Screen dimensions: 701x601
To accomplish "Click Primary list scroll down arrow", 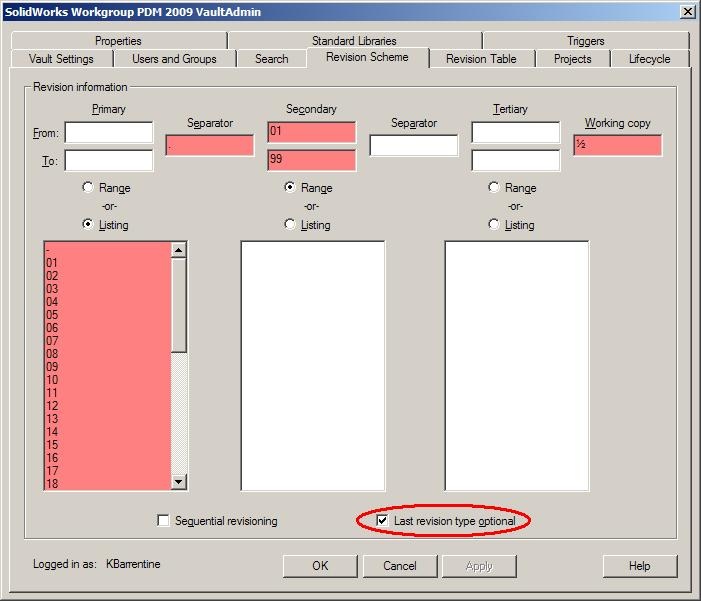I will (179, 482).
